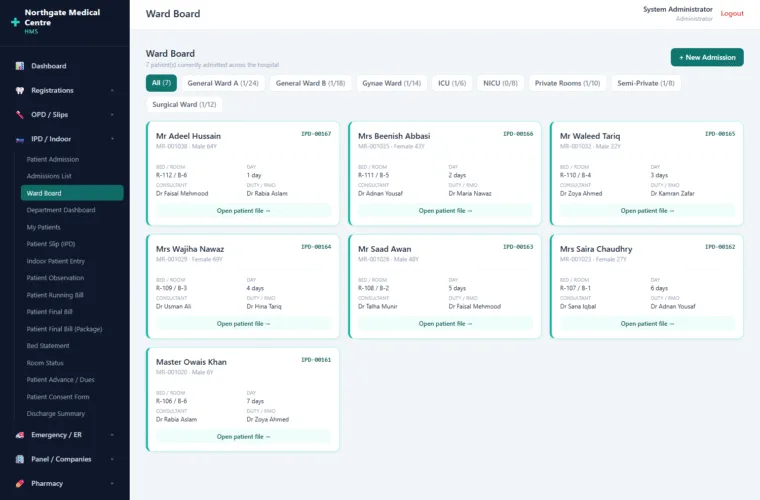Viewport: 760px width, 500px height.
Task: Open patient file for Waleed Tariq
Action: 647,211
